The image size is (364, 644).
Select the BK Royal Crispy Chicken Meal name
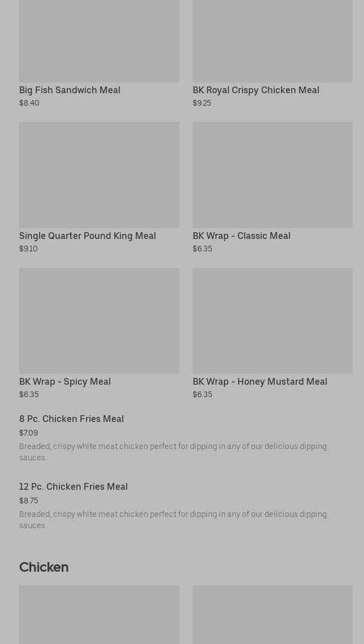click(x=255, y=90)
